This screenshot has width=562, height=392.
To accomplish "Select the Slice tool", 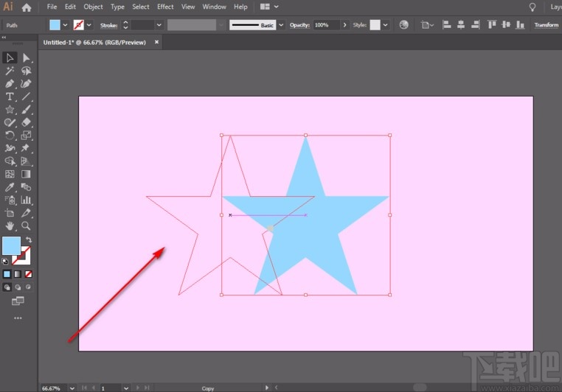I will pos(26,213).
